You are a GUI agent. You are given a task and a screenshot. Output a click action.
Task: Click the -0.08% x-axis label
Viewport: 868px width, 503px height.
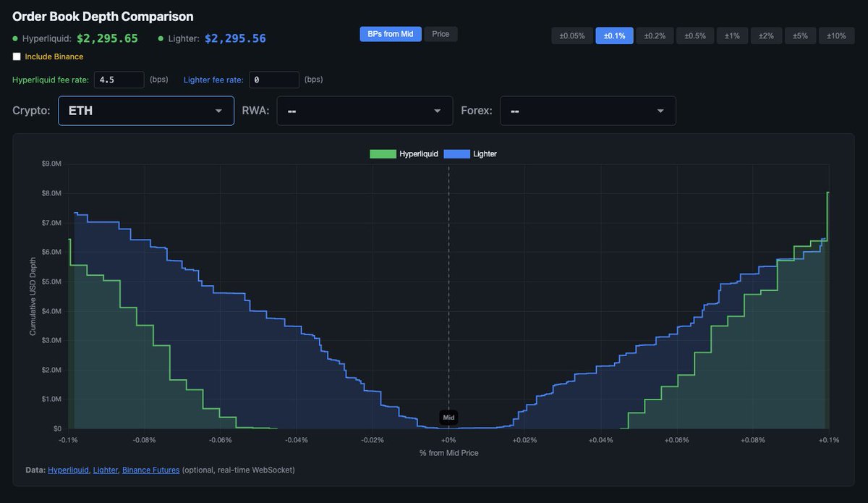coord(145,440)
